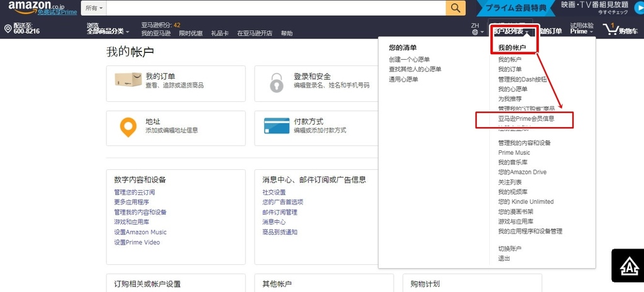644x292 pixels.
Task: Select 您的漫画书架 in the dropdown menu
Action: click(x=516, y=211)
